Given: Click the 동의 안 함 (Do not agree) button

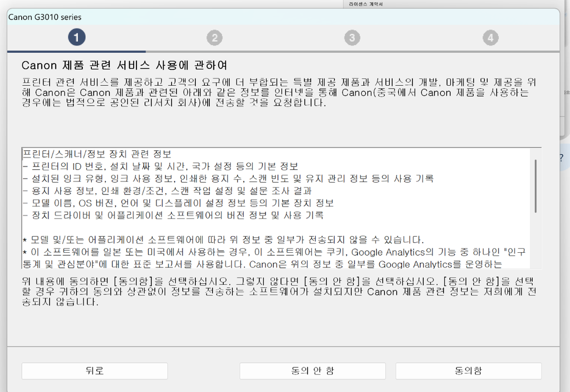Looking at the screenshot, I should point(313,371).
